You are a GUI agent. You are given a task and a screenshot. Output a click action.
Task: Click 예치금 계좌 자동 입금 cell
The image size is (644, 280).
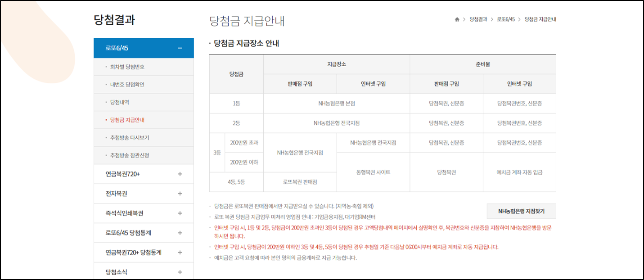[x=520, y=172]
